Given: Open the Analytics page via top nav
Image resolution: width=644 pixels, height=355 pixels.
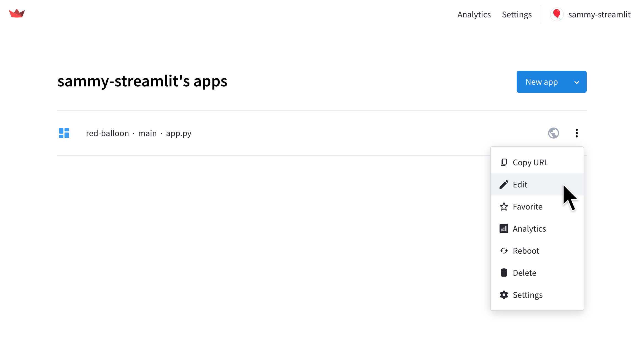Looking at the screenshot, I should pos(474,14).
